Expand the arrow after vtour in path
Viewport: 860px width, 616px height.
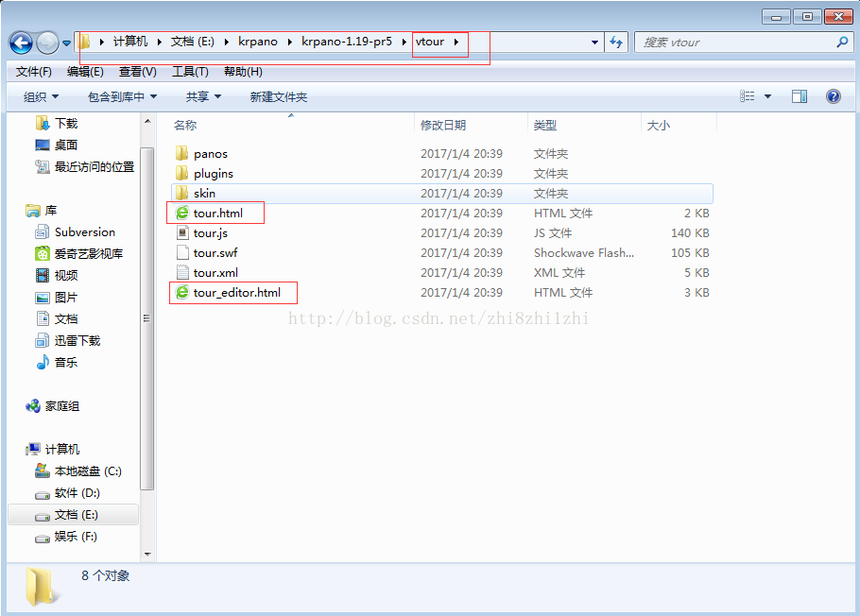[456, 42]
